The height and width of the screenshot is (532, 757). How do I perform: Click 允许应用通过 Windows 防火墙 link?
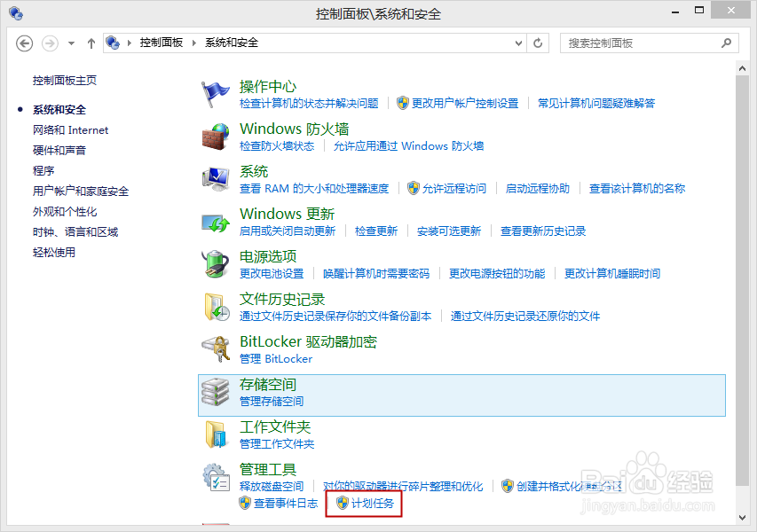click(x=408, y=145)
